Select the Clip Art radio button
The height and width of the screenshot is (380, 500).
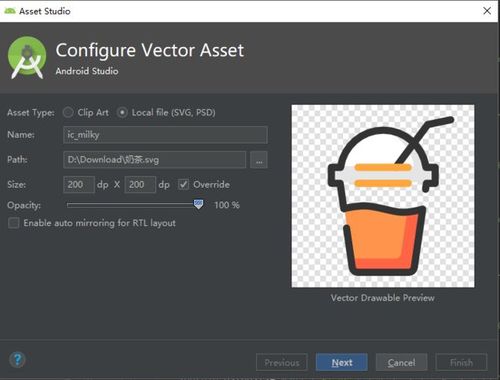click(68, 112)
